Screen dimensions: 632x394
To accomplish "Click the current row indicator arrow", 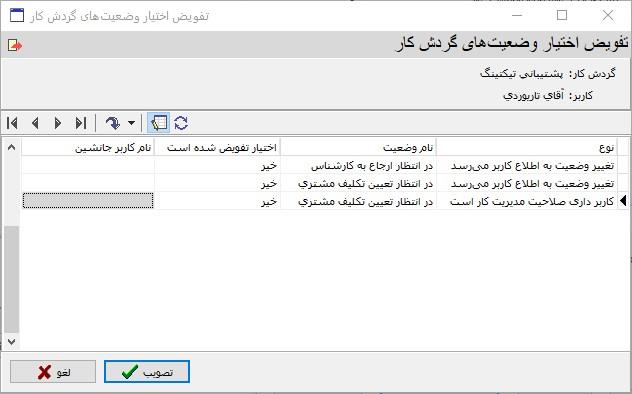I will [x=623, y=201].
